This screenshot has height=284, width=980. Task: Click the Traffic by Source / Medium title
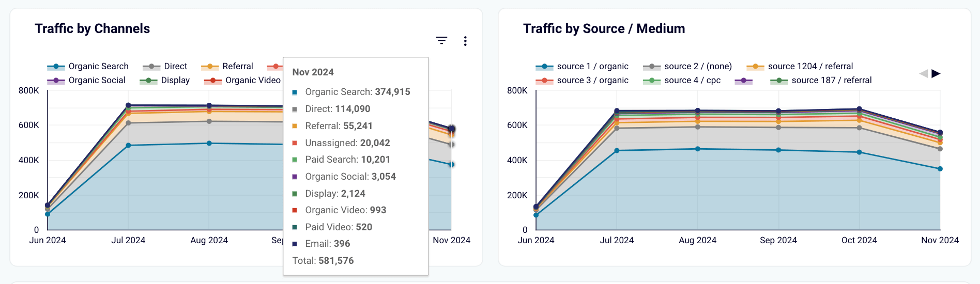click(604, 29)
